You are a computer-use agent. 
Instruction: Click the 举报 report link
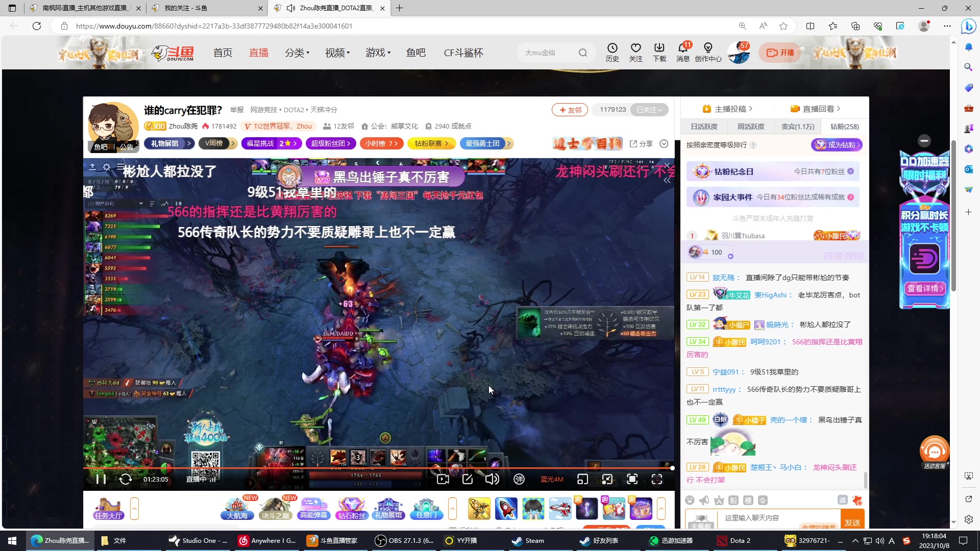[237, 110]
